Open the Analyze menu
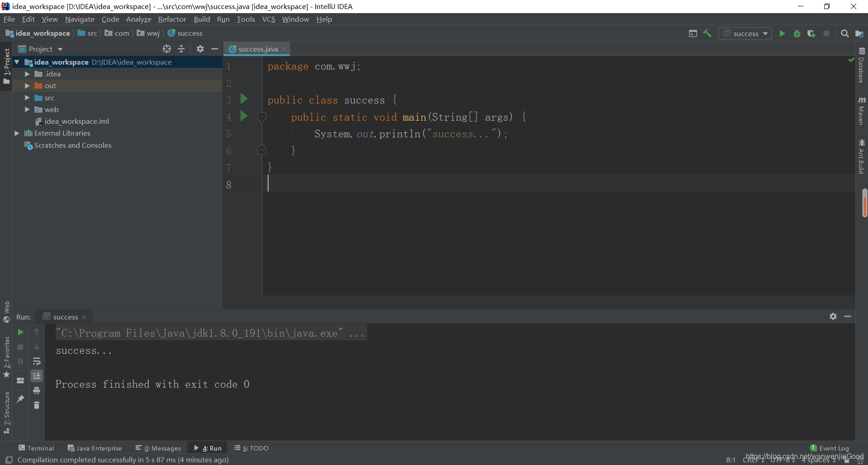The height and width of the screenshot is (465, 868). coord(138,19)
